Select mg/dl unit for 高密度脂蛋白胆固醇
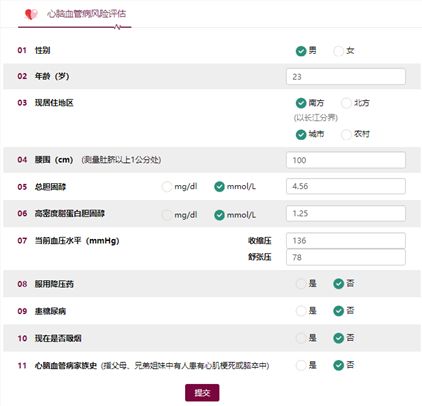 point(166,215)
